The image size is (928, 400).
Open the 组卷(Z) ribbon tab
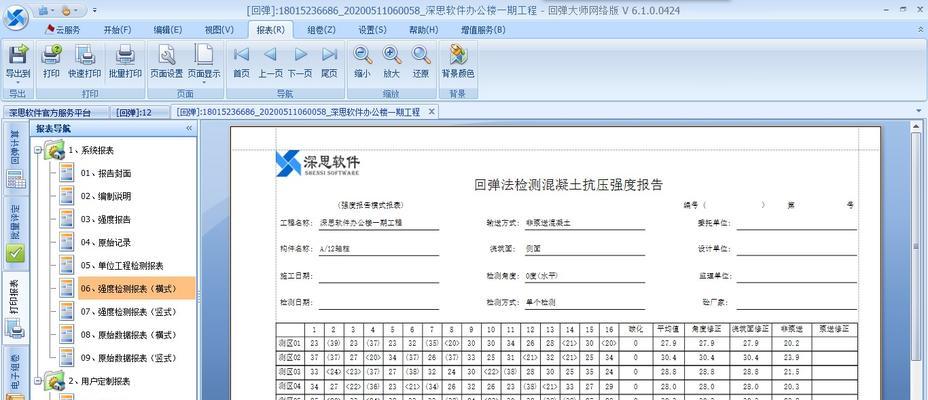point(321,30)
